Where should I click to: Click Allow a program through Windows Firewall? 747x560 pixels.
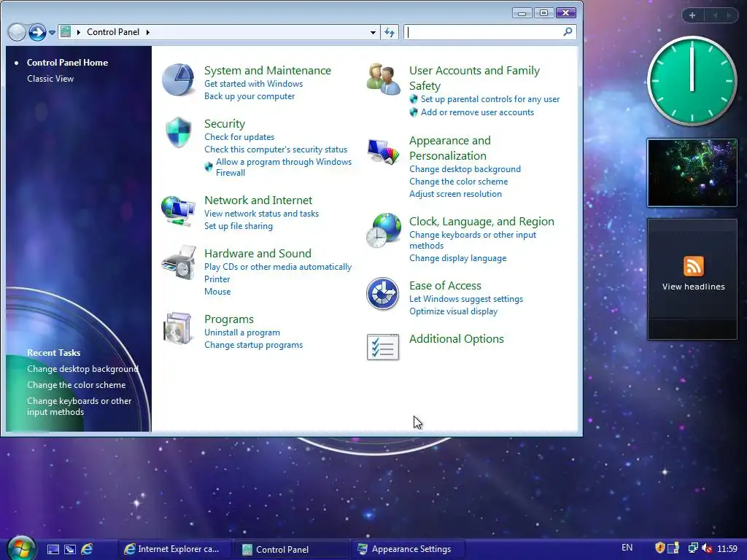click(x=284, y=167)
